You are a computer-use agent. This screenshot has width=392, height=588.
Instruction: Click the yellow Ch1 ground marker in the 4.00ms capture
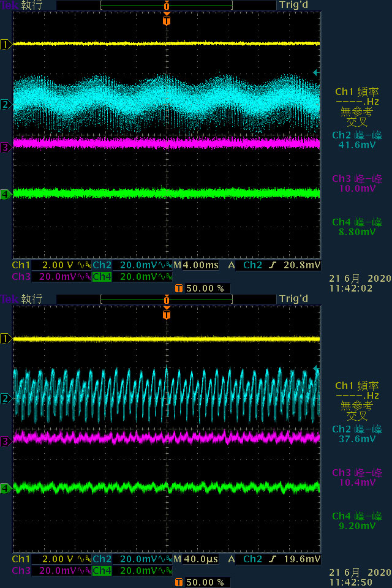tap(6, 44)
